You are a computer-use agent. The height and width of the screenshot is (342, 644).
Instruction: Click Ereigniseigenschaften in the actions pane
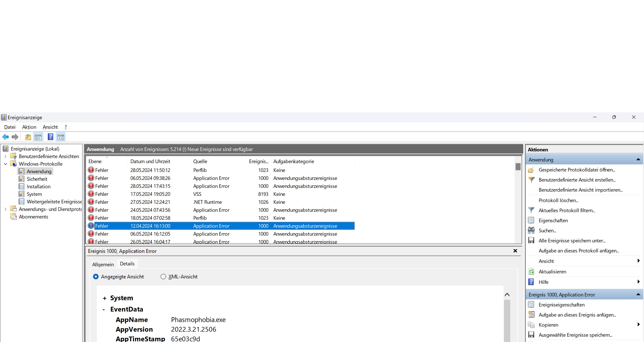tap(561, 304)
